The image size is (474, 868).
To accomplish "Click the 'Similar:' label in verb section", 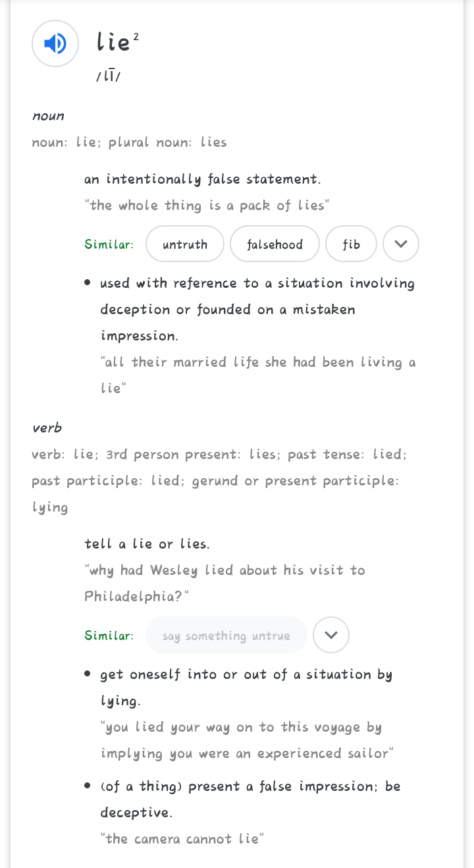I will coord(109,636).
